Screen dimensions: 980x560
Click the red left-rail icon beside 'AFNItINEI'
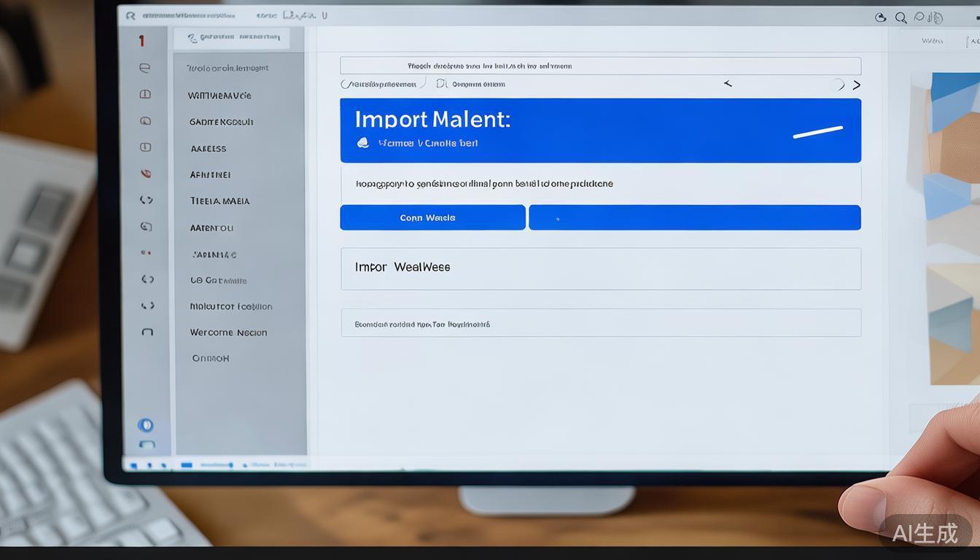tap(146, 174)
